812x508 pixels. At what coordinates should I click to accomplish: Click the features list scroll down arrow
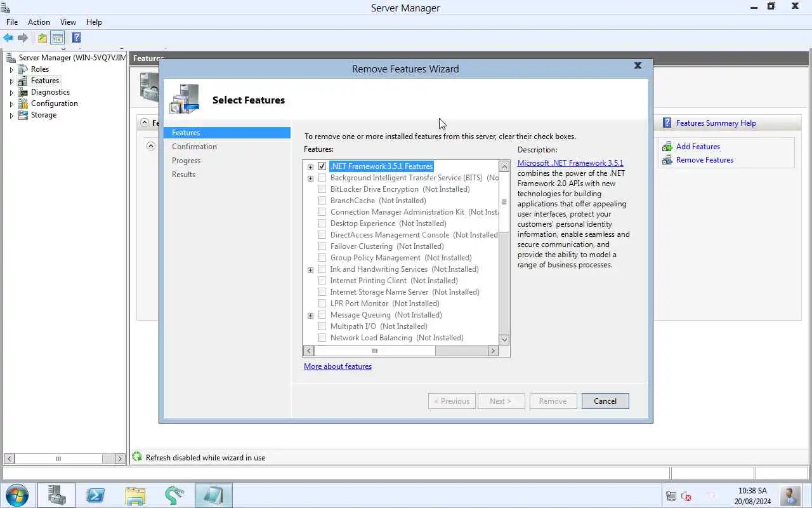(x=504, y=340)
